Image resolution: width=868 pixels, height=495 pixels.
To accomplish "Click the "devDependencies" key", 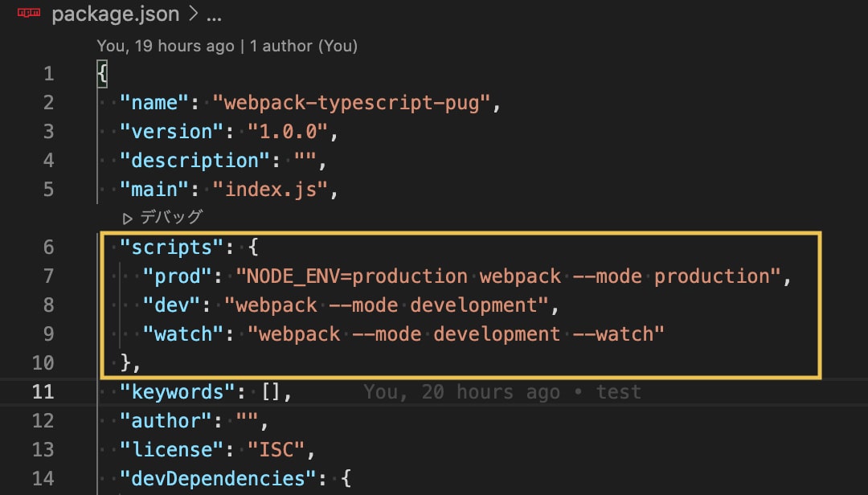I will click(x=218, y=478).
